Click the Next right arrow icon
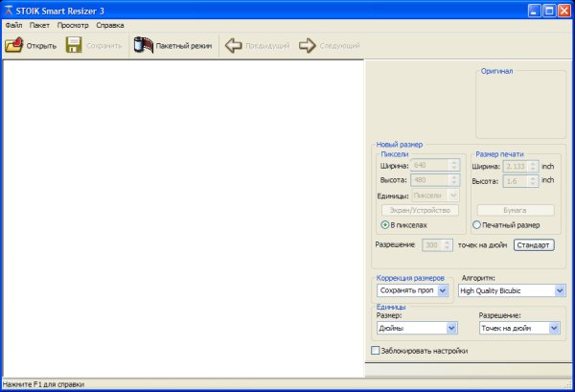 308,46
